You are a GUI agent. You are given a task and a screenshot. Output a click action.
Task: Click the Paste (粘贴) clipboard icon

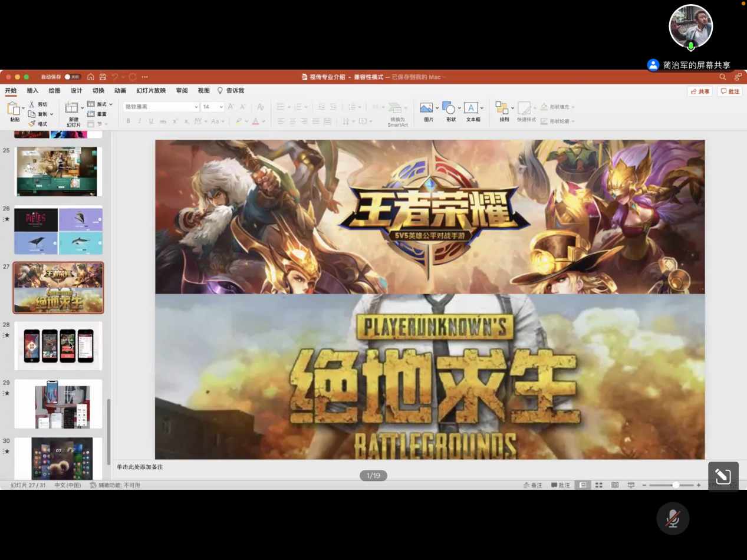click(x=14, y=108)
